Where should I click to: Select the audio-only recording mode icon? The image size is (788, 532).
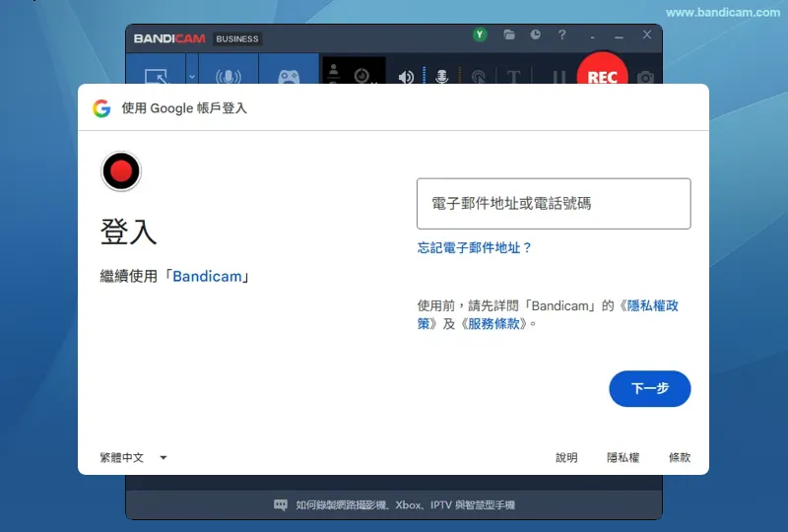(229, 76)
